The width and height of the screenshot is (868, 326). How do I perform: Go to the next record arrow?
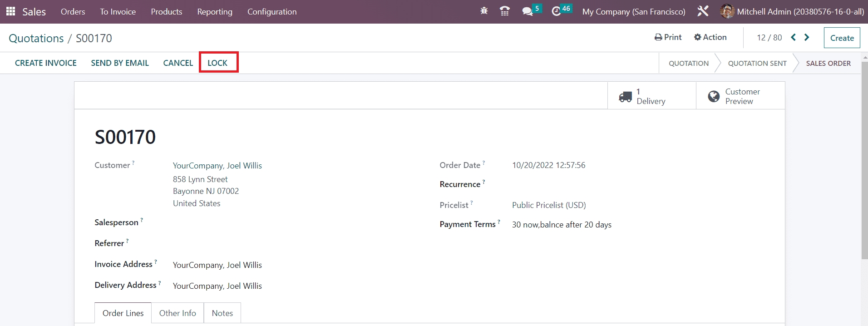807,37
